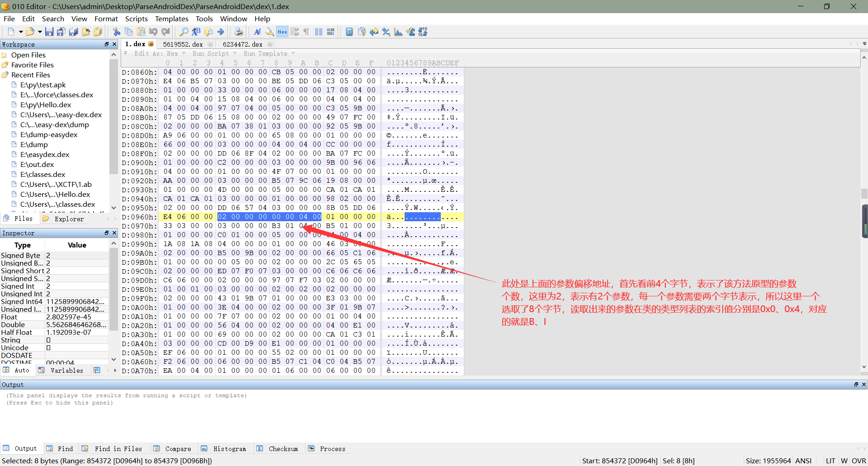Viewport: 868px width, 466px height.
Task: Toggle show whitespace pilcrow icon
Action: [307, 32]
